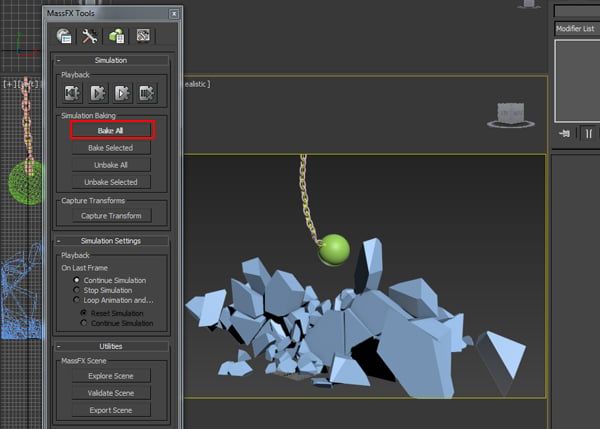Step the simulation one frame

147,93
